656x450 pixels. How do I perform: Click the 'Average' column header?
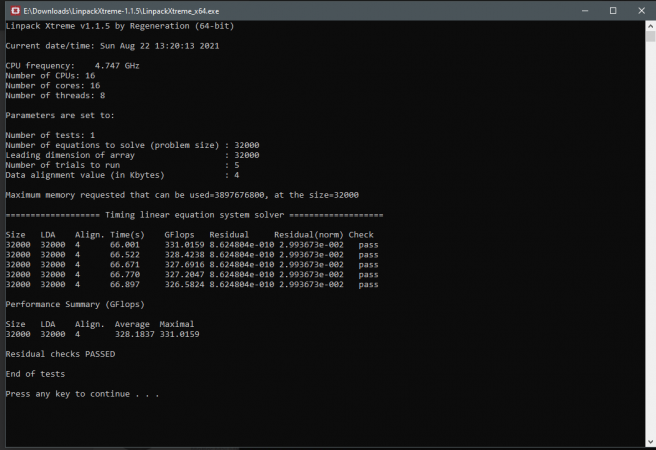[132, 325]
